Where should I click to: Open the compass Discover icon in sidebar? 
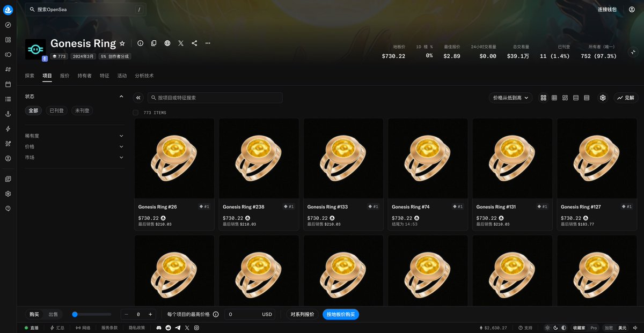8,25
